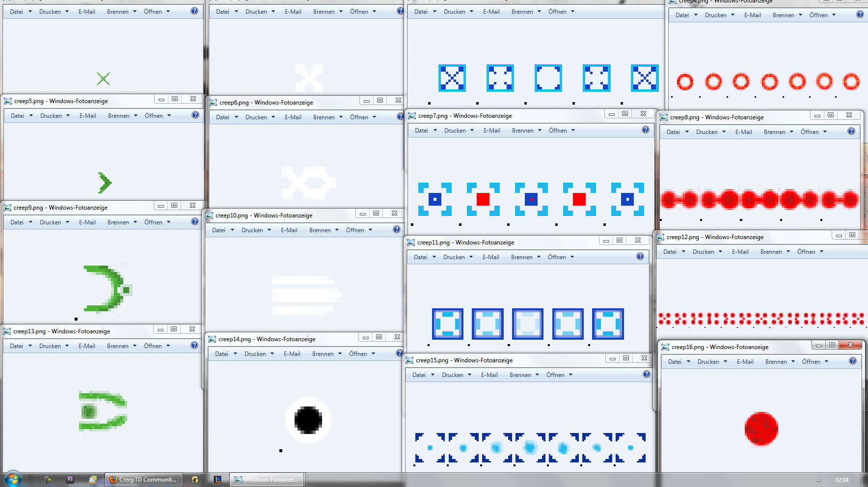Click E-Mail in creep16.png window
Screen dimensions: 868x487
pos(745,362)
